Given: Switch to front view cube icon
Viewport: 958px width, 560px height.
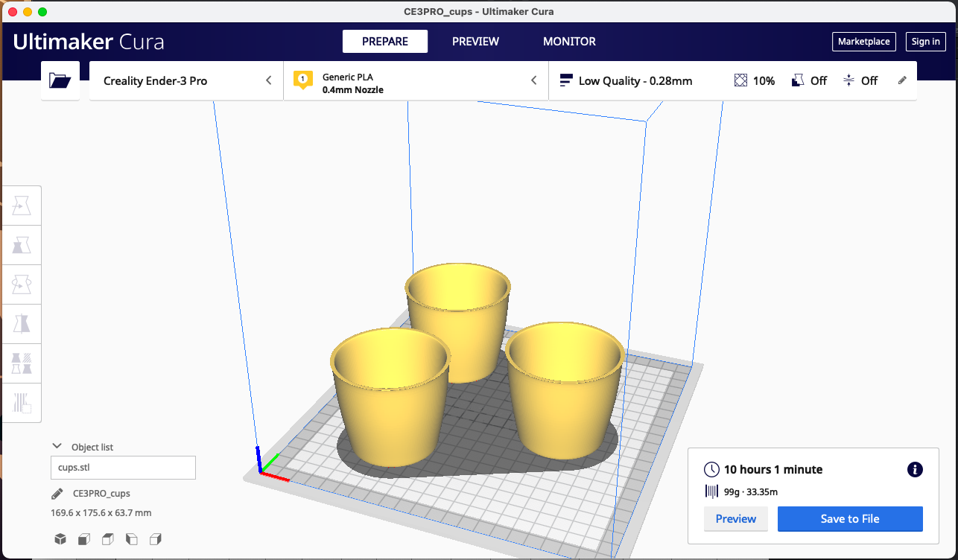Looking at the screenshot, I should (84, 538).
